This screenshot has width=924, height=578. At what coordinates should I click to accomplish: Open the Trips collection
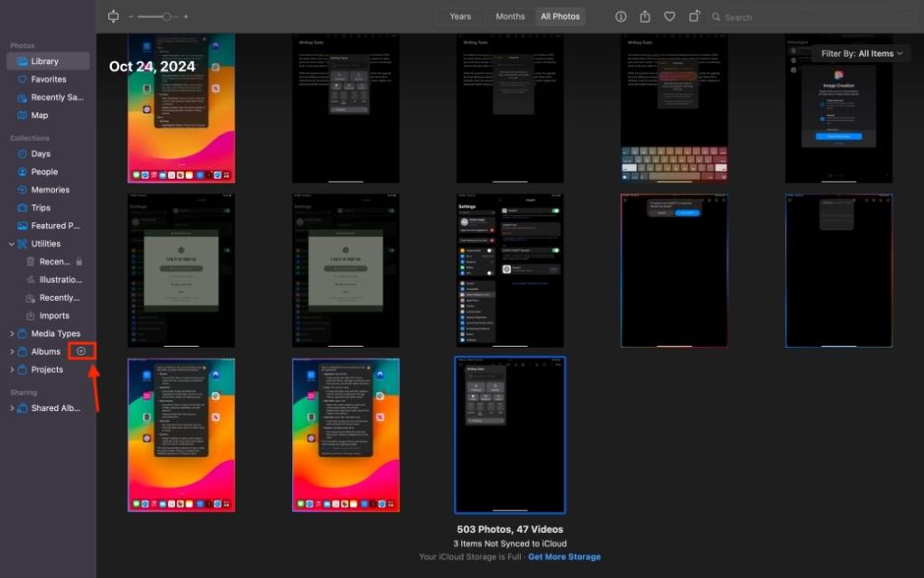click(49, 208)
